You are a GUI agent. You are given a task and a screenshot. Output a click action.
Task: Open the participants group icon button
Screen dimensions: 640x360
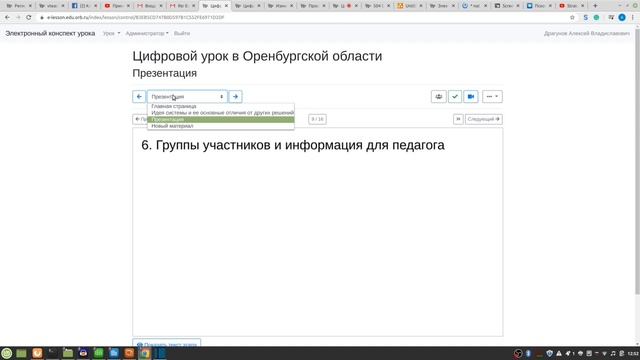[438, 97]
